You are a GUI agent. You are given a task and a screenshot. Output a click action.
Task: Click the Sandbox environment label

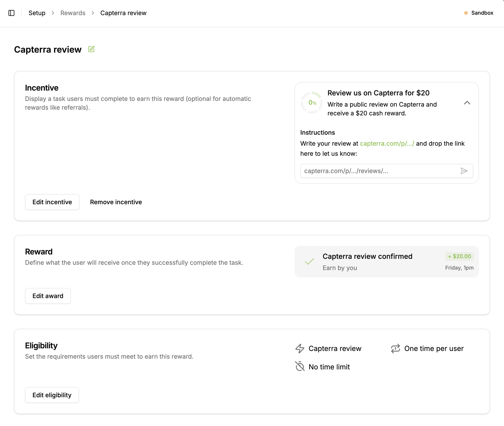click(x=482, y=13)
